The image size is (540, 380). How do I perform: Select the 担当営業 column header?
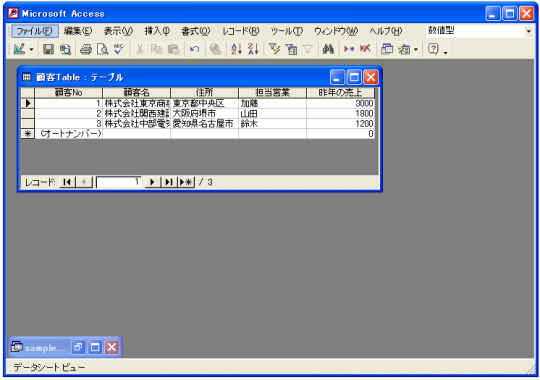272,92
